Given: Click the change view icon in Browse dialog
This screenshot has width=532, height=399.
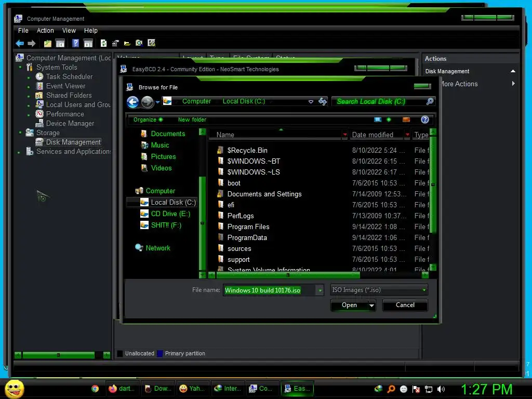Looking at the screenshot, I should pos(378,119).
